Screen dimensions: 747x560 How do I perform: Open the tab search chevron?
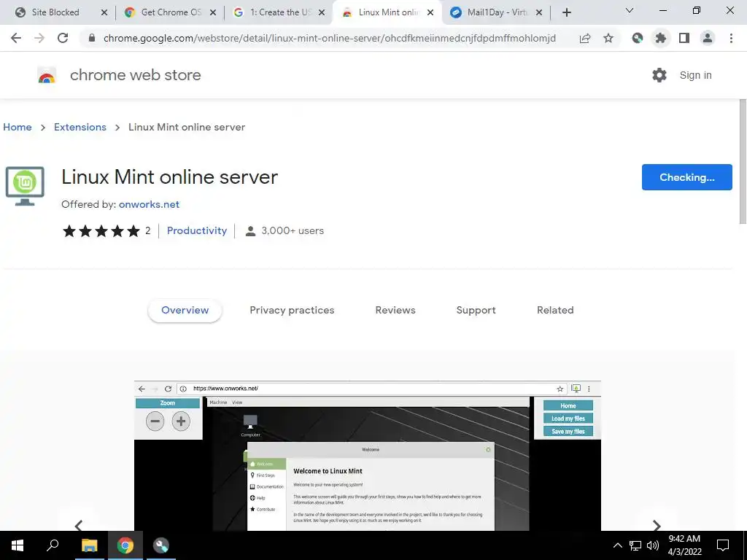[x=630, y=10]
